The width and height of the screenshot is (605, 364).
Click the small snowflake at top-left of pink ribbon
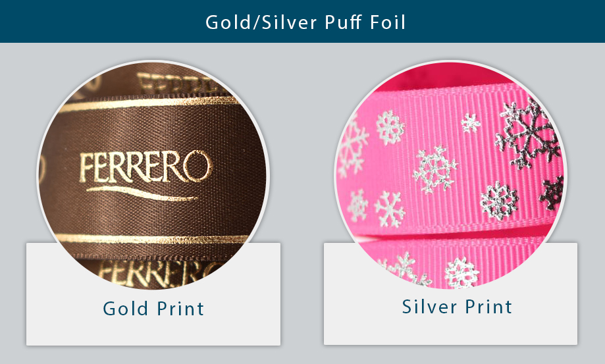[390, 127]
